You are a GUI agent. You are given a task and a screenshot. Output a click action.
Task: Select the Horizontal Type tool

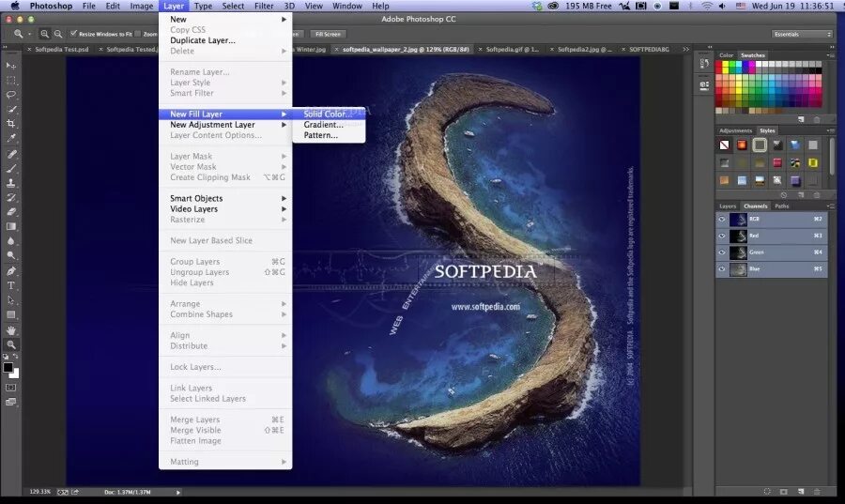[10, 286]
